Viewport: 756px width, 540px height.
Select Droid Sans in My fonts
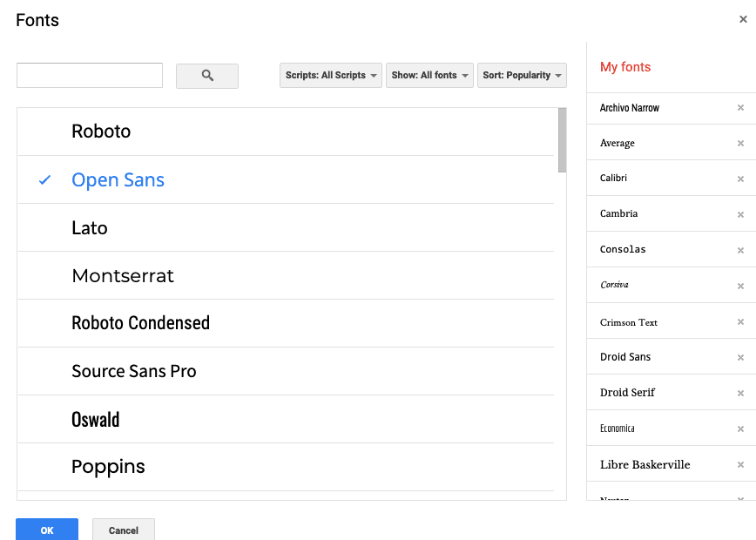pyautogui.click(x=625, y=357)
